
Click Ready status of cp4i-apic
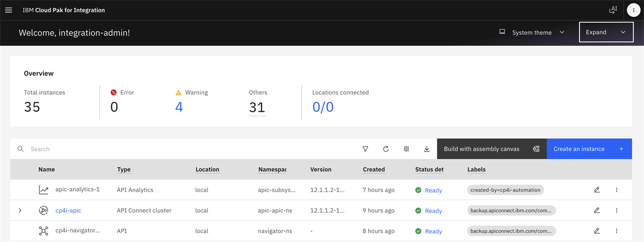[x=434, y=211]
